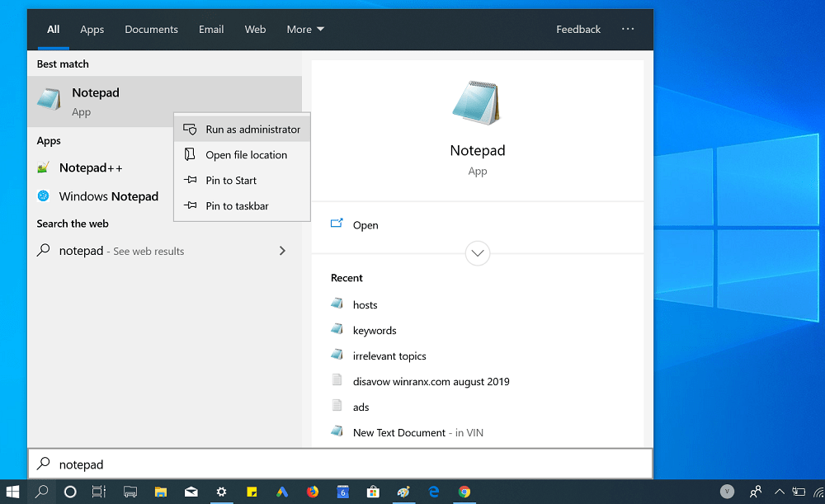Click the Feedback link
Viewport: 825px width, 504px height.
(x=578, y=30)
